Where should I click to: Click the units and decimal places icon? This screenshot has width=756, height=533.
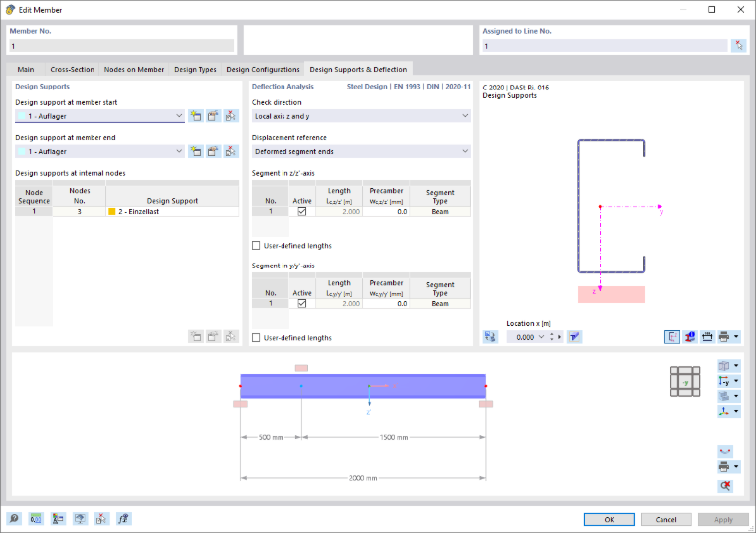pos(36,519)
